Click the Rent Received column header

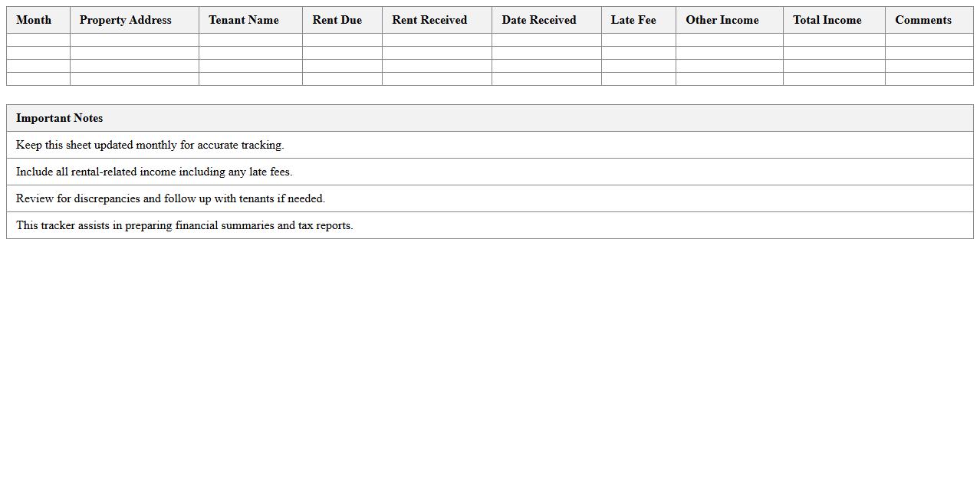pos(429,20)
